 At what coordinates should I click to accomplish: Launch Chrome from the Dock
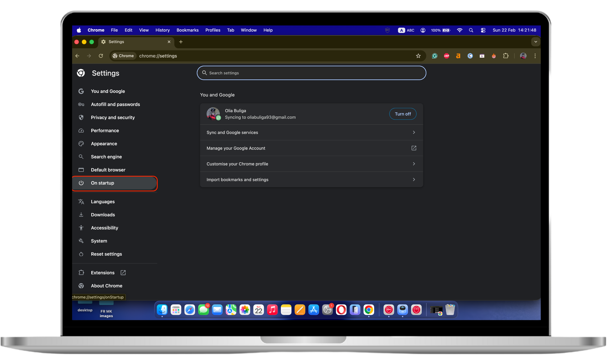click(369, 310)
